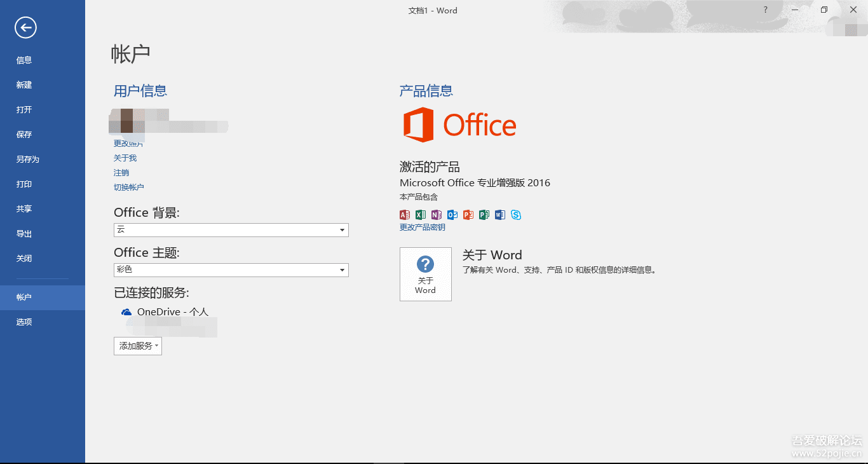The width and height of the screenshot is (868, 464).
Task: Click the 更改产品密钥 link
Action: [x=423, y=228]
